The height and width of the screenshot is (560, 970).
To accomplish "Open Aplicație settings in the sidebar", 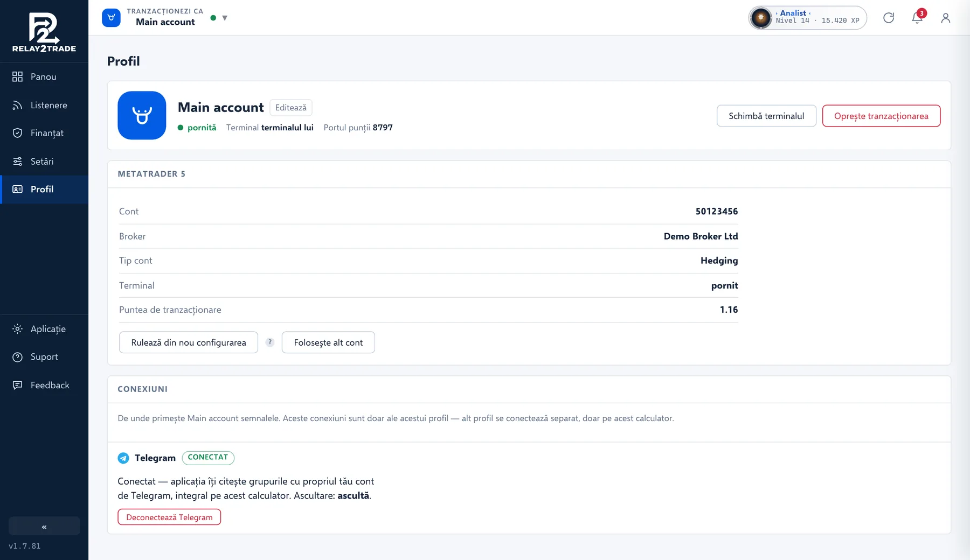I will point(44,329).
